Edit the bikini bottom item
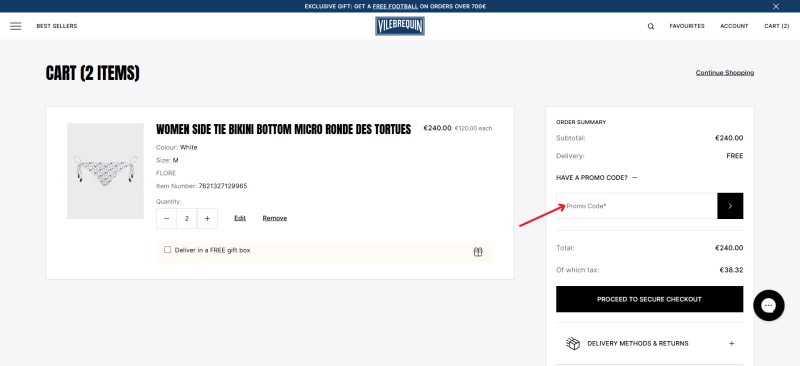 tap(240, 218)
